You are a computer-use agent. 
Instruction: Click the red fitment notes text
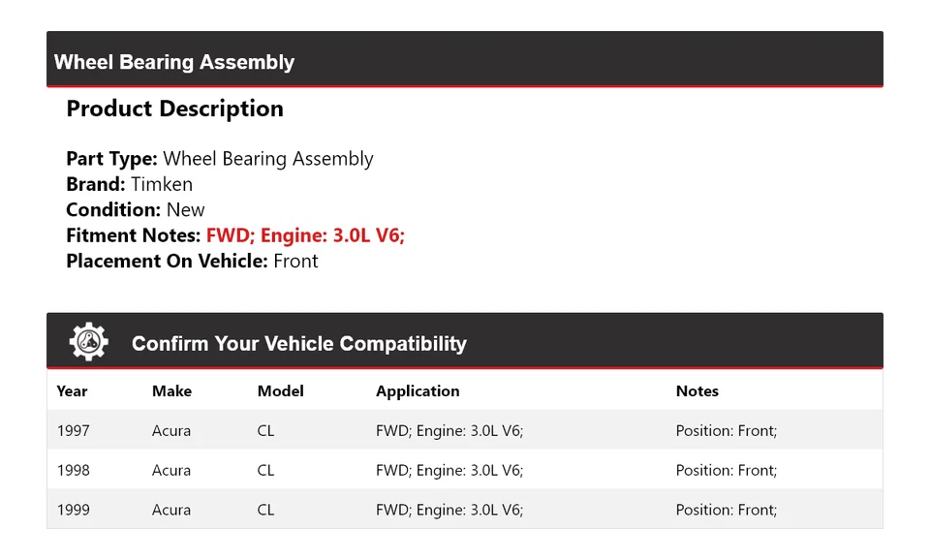(305, 235)
